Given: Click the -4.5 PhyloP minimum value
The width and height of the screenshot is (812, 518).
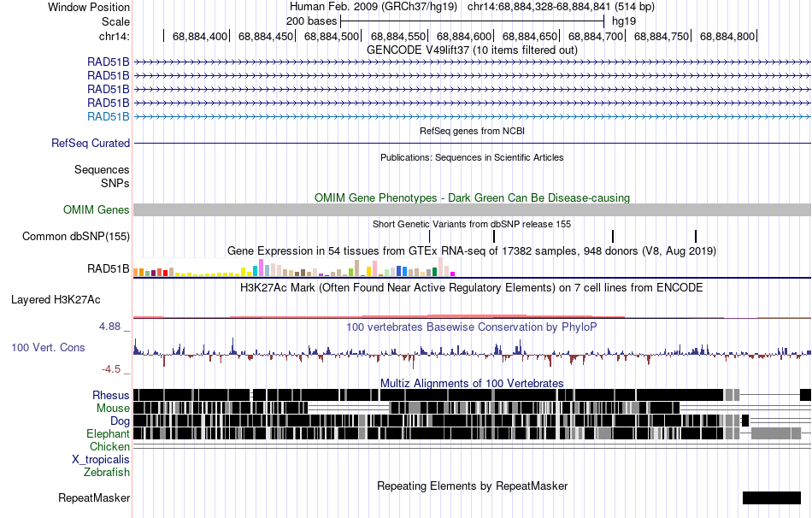Looking at the screenshot, I should pos(111,368).
